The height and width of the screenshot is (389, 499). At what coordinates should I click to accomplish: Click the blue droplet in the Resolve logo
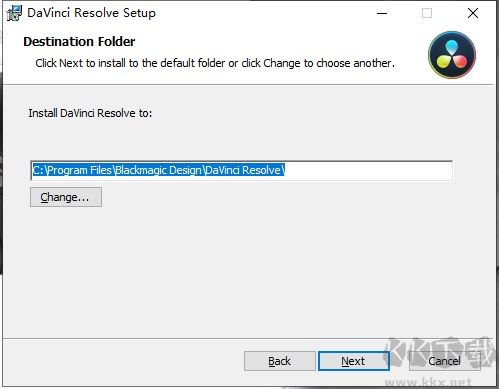click(x=452, y=47)
